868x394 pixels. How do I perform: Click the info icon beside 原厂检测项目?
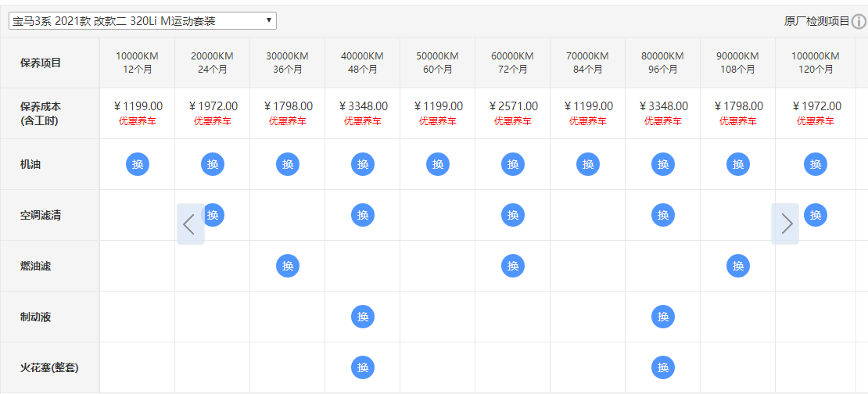coord(859,22)
